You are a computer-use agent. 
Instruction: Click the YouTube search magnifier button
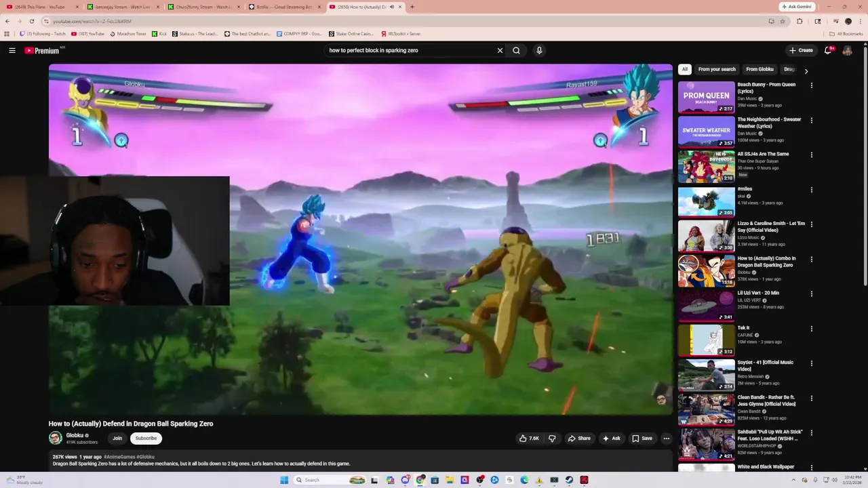516,50
